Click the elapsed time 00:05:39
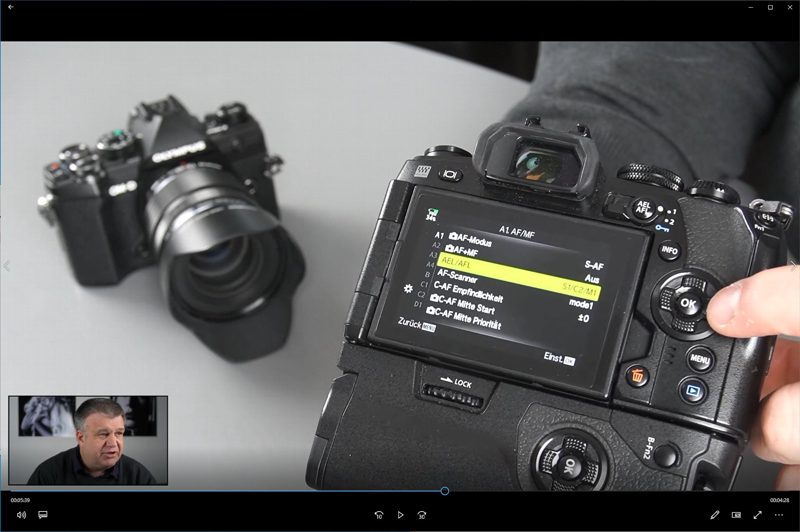The height and width of the screenshot is (532, 800). (20, 500)
